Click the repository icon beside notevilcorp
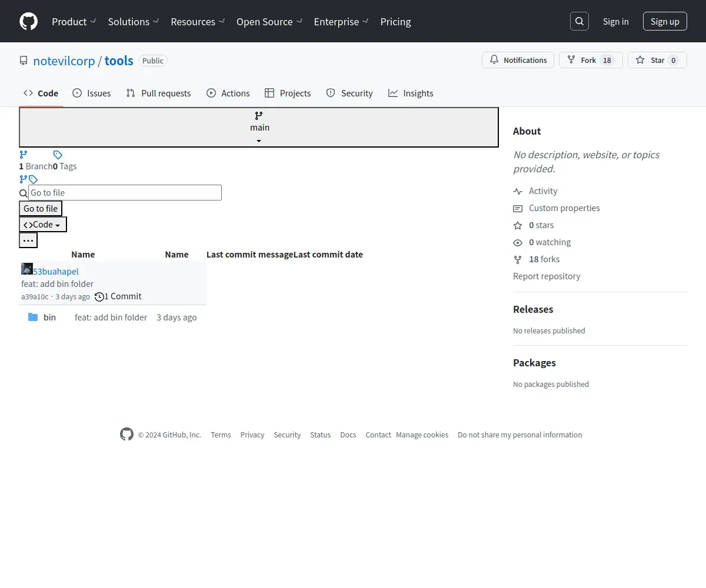706x588 pixels. click(24, 61)
